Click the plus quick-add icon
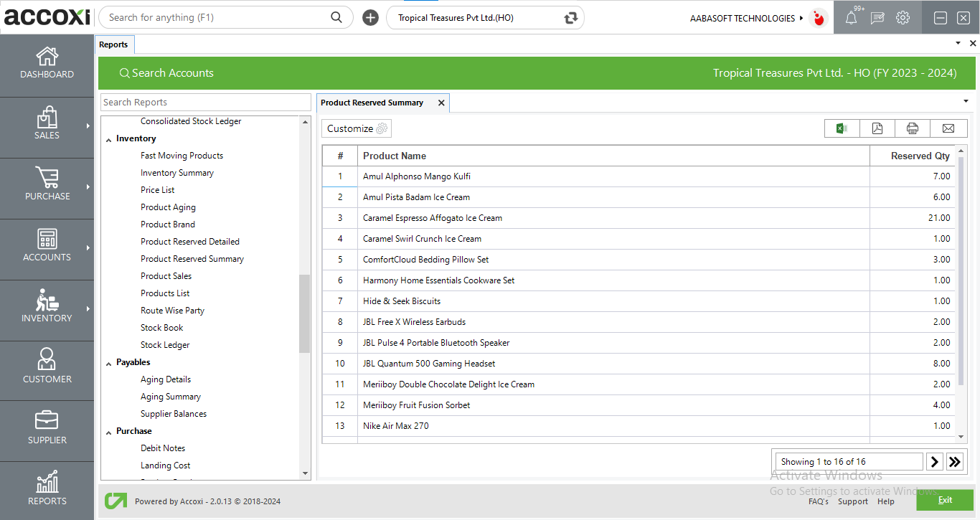This screenshot has height=520, width=980. coord(370,18)
